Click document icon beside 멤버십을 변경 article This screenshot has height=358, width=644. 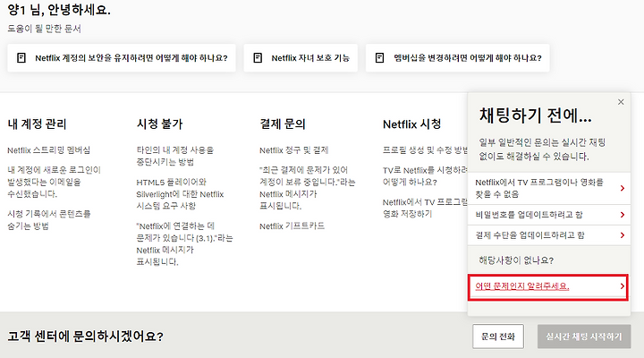pyautogui.click(x=379, y=58)
